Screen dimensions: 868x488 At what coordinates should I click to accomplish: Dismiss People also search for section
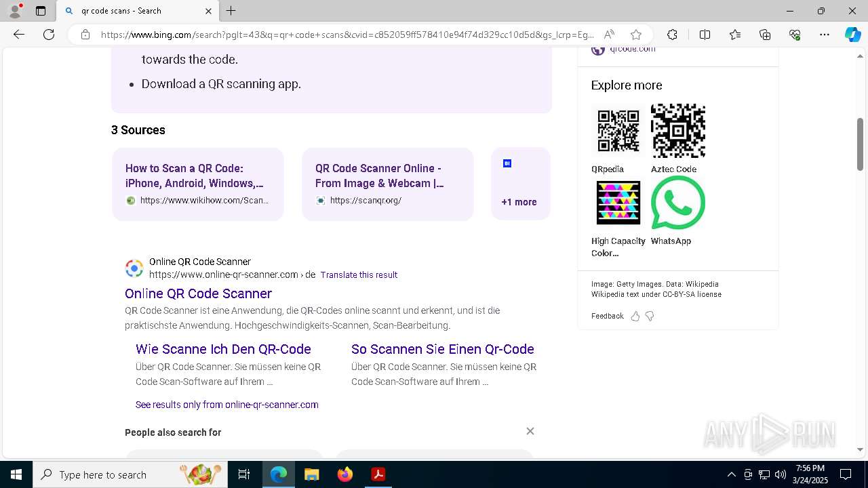[530, 431]
